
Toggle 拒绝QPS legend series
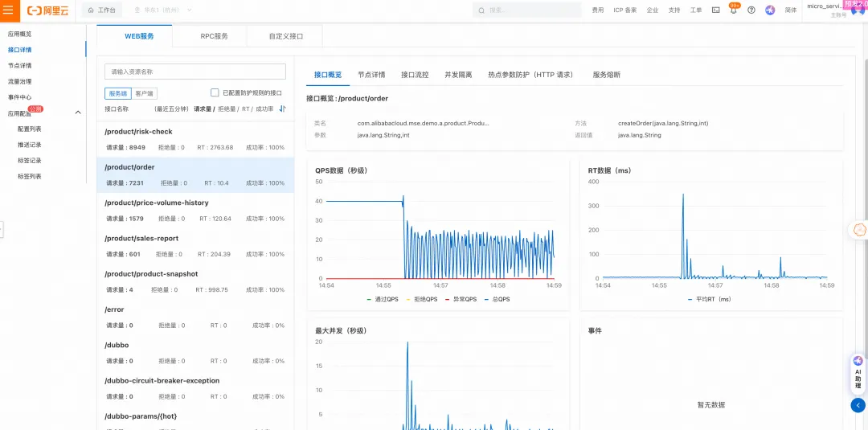[x=423, y=299]
